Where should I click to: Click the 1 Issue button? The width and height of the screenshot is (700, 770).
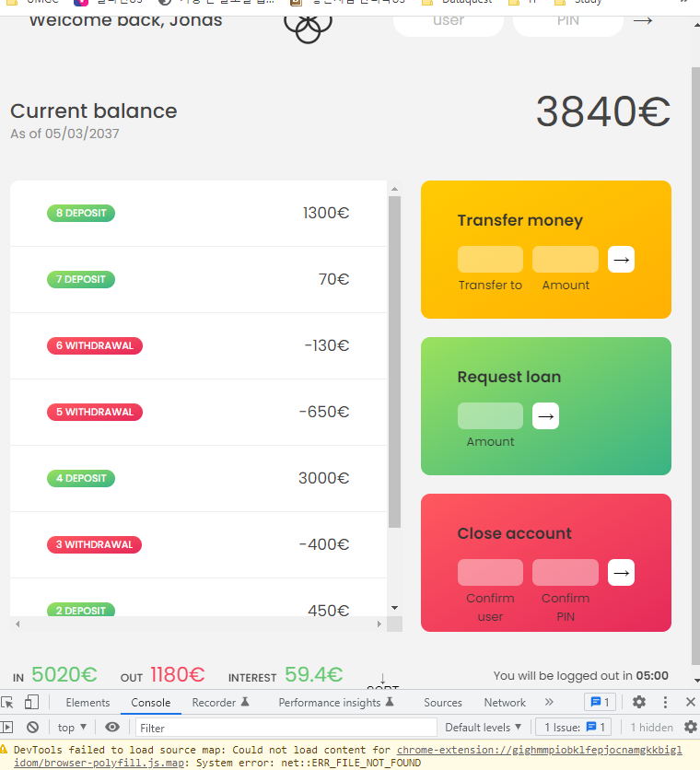(573, 728)
